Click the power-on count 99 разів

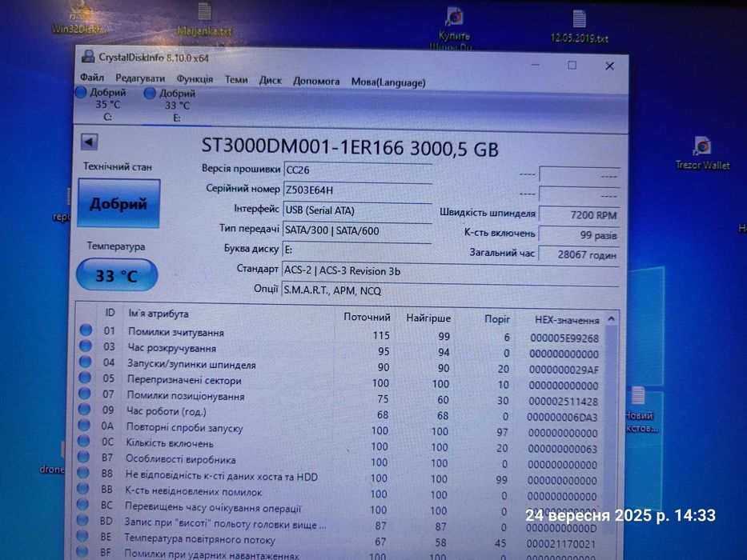click(579, 234)
